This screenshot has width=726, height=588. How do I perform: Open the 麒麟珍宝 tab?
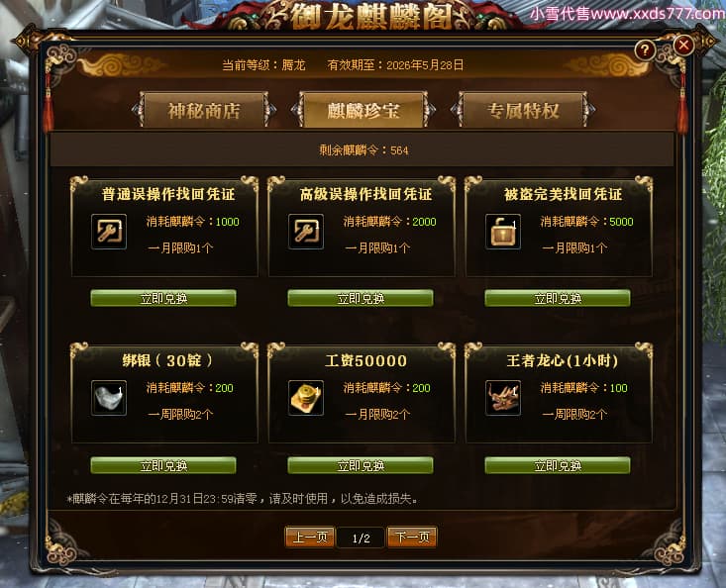pos(363,110)
